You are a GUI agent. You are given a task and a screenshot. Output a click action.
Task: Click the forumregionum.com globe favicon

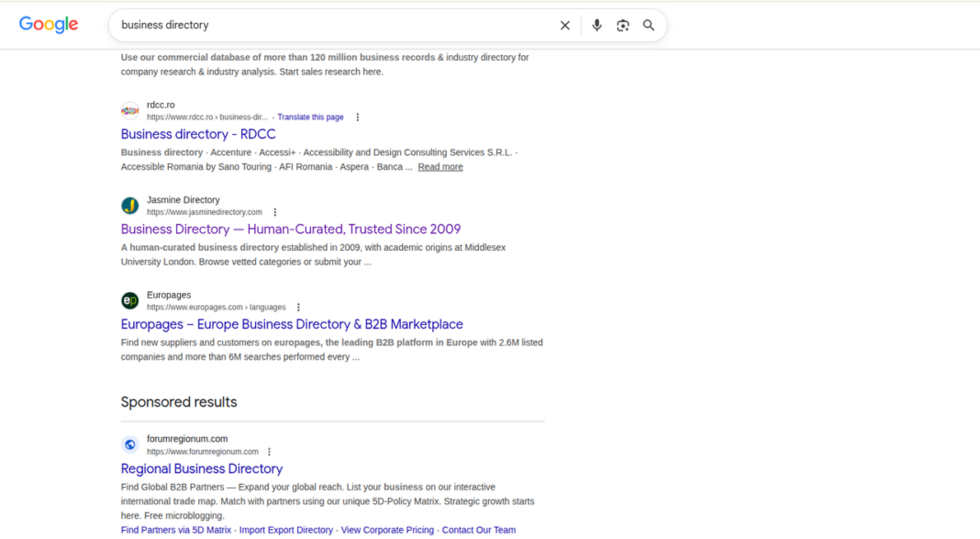click(130, 444)
